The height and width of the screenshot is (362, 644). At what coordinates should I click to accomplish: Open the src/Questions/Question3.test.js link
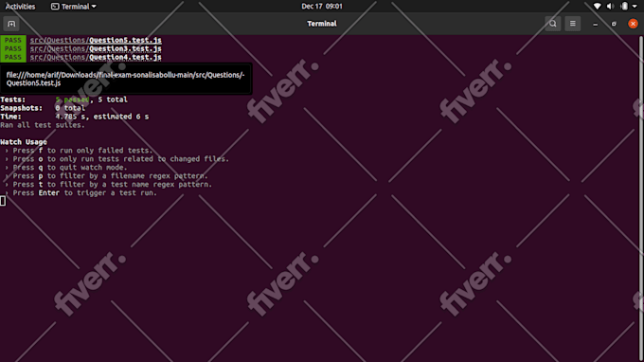[x=96, y=49]
